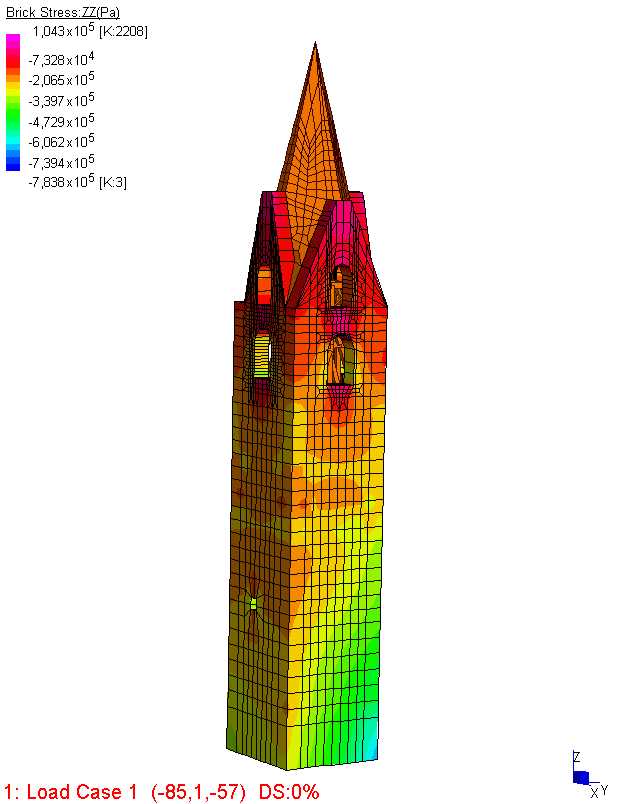Select the -3,397x10^5 legend value
The width and height of the screenshot is (618, 804).
tap(61, 99)
